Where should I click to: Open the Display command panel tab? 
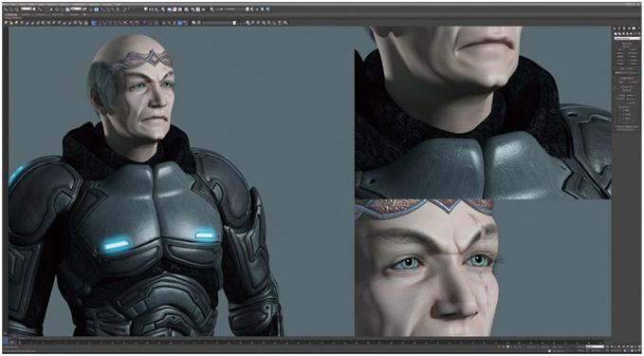click(634, 28)
